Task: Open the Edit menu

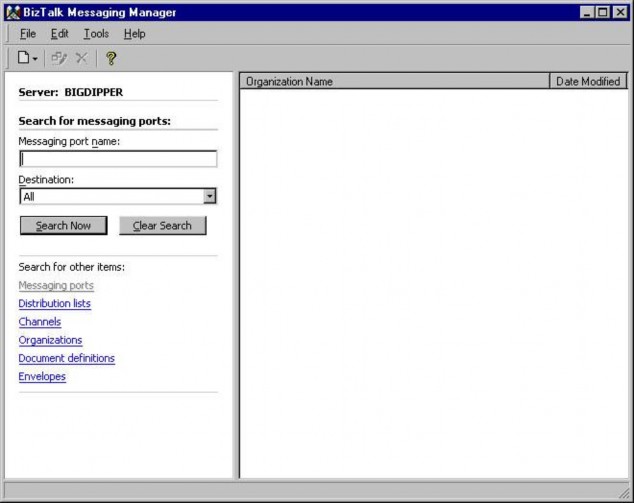Action: pyautogui.click(x=59, y=34)
